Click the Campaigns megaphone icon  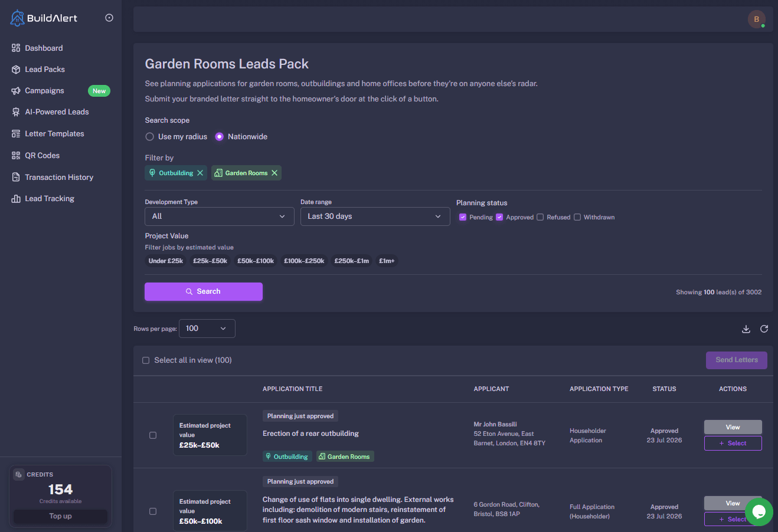(x=16, y=90)
